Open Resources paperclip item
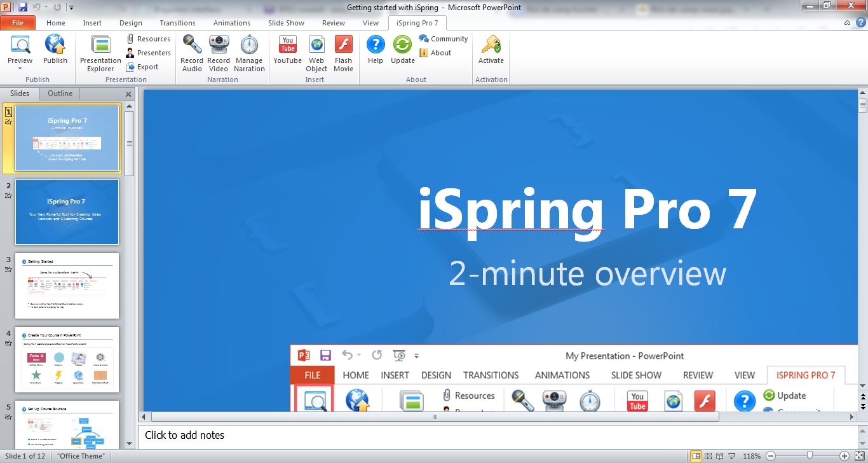 point(148,39)
